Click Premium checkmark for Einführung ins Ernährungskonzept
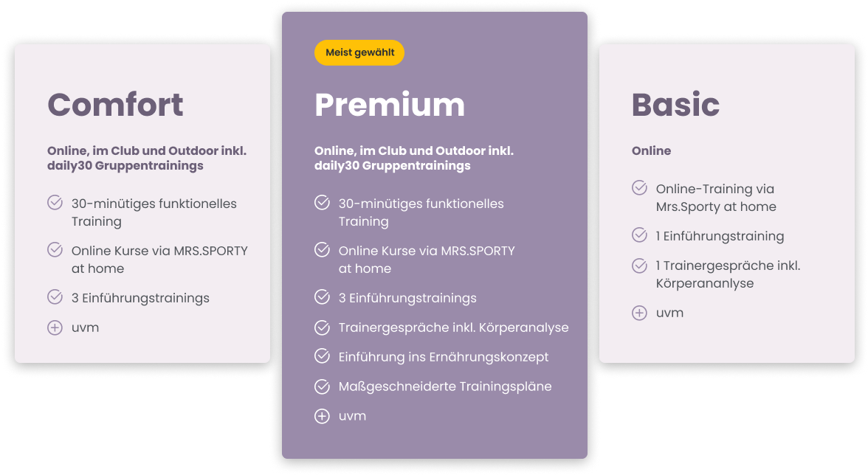The width and height of the screenshot is (868, 475). (322, 356)
